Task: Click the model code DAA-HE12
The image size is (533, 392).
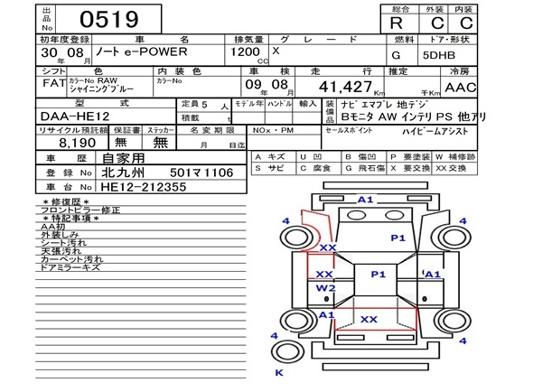Action: [x=75, y=117]
